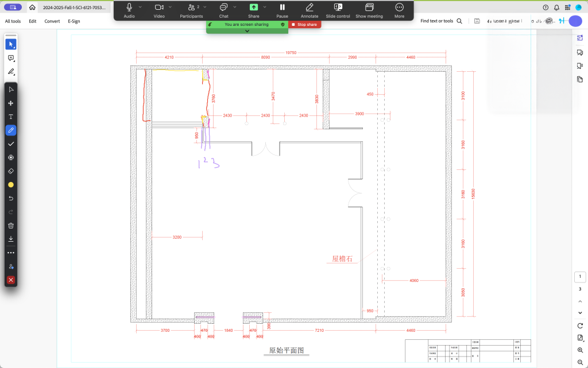588x368 pixels.
Task: Toggle the Draw pen annotation tool
Action: (x=11, y=130)
